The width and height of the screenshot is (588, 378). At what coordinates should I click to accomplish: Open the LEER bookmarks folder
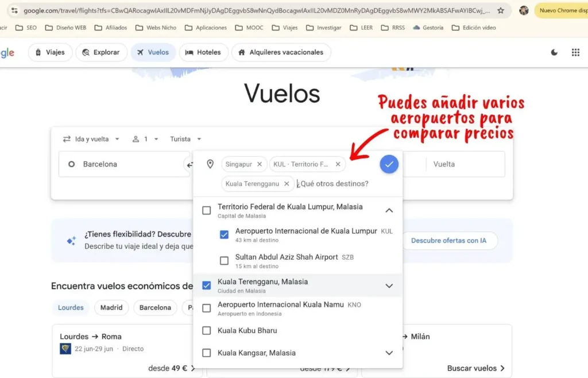point(361,28)
